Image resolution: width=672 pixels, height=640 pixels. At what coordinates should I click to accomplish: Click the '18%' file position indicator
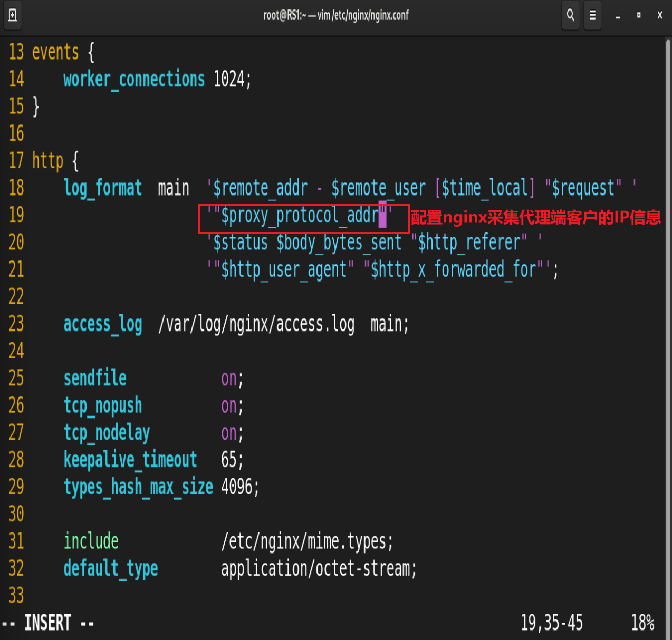[x=643, y=623]
